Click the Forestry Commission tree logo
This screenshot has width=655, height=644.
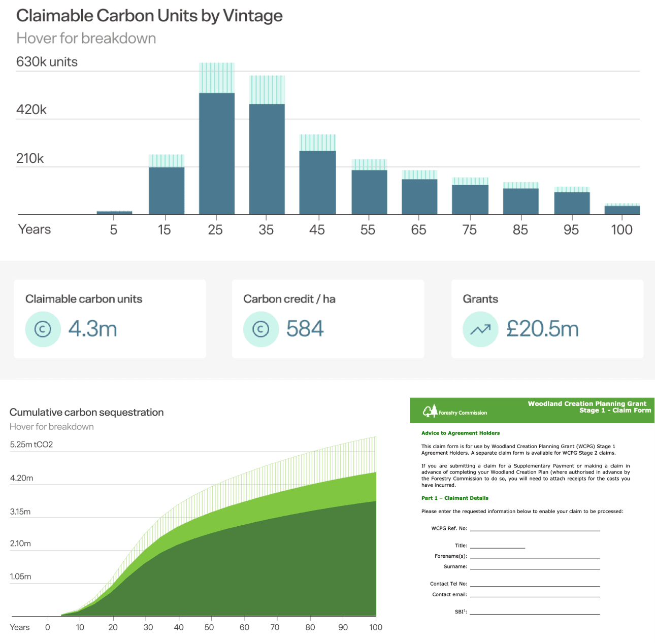[430, 412]
